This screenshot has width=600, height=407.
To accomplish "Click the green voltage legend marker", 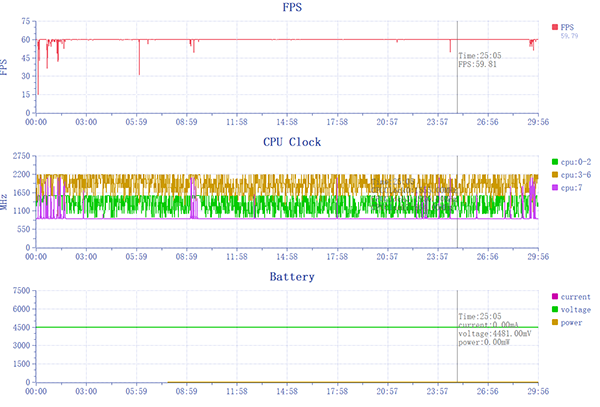I will (554, 310).
